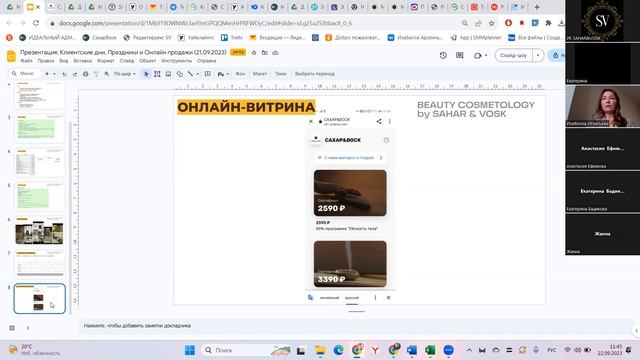Image resolution: width=640 pixels, height=360 pixels.
Task: Click the Insert image icon
Action: point(168,74)
